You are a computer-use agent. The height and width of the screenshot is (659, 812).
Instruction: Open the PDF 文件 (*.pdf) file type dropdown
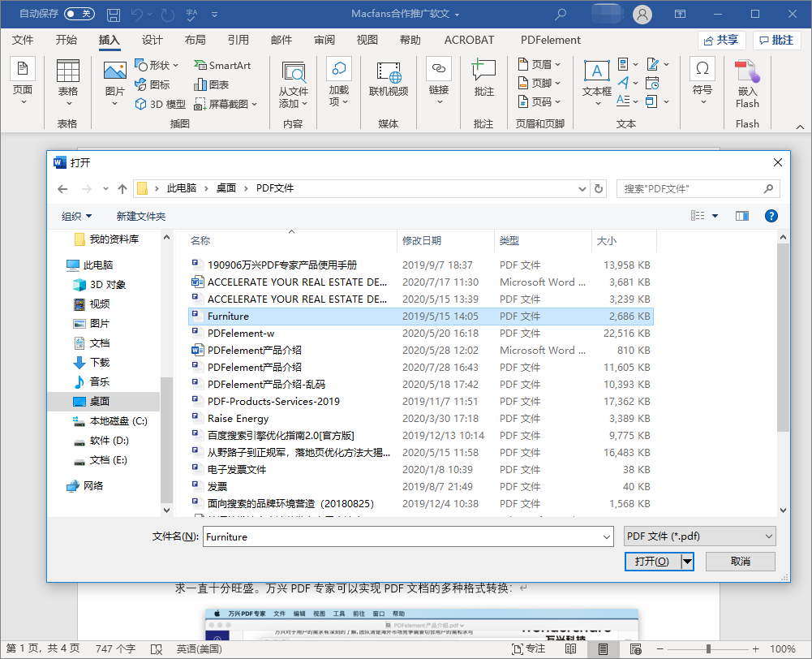click(698, 536)
